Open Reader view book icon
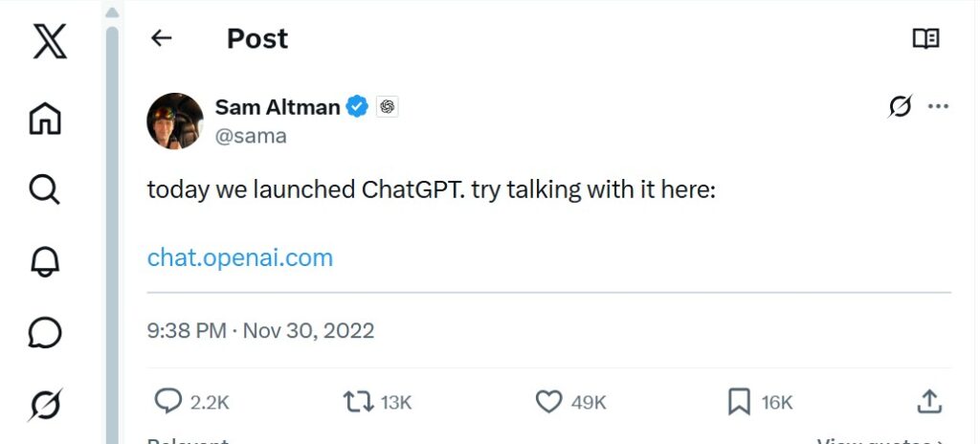980x444 pixels. pyautogui.click(x=925, y=38)
